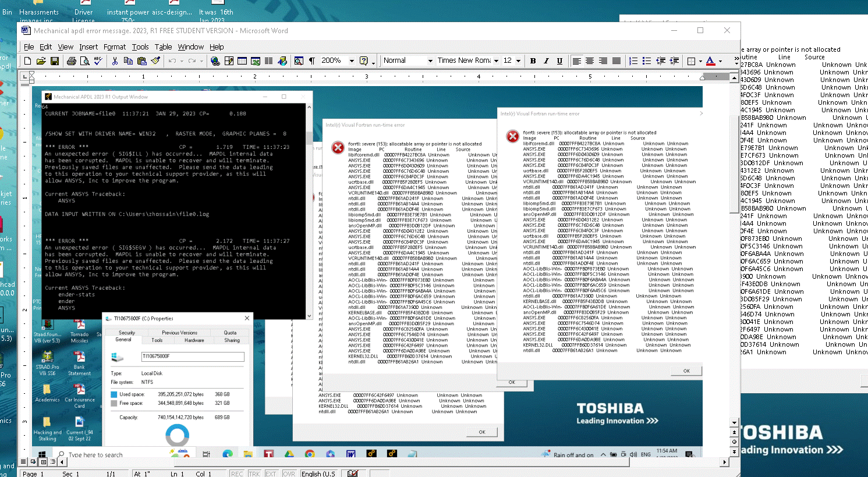Apply the red font color swatch
Image resolution: width=868 pixels, height=477 pixels.
710,60
